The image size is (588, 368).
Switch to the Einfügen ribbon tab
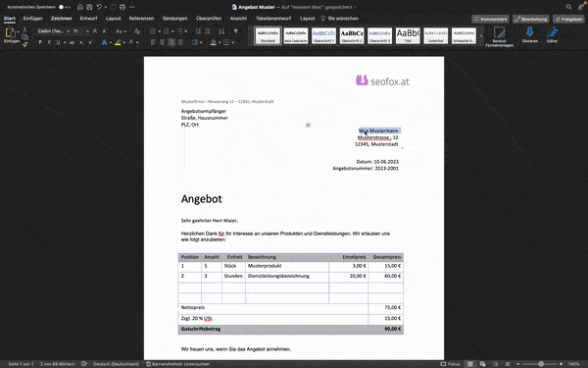coord(33,19)
